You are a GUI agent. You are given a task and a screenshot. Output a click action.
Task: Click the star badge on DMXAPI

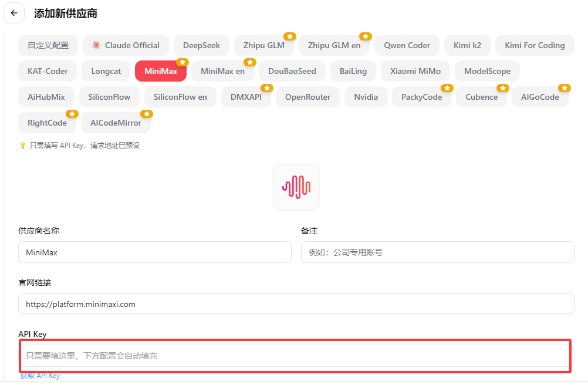click(x=267, y=88)
